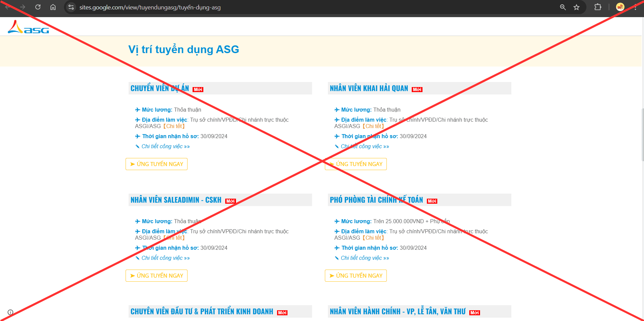Viewport: 644px width, 321px height.
Task: Click the Mới badge beside Chuyên viên dự án
Action: click(x=198, y=89)
